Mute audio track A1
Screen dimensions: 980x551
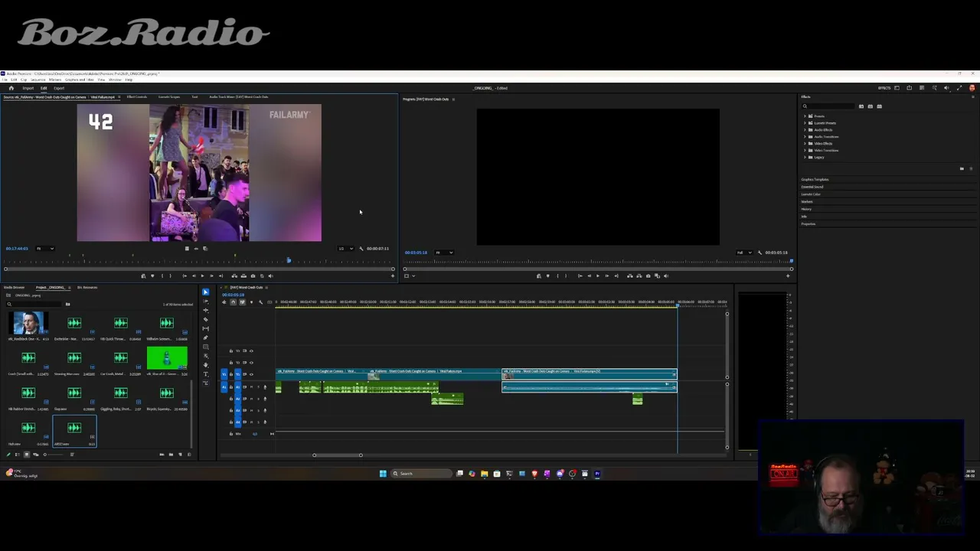[251, 387]
